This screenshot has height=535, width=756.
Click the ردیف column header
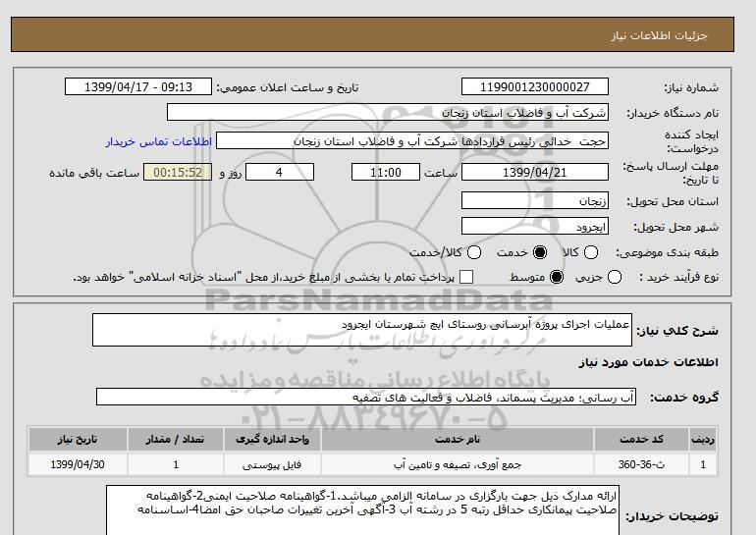pyautogui.click(x=703, y=439)
